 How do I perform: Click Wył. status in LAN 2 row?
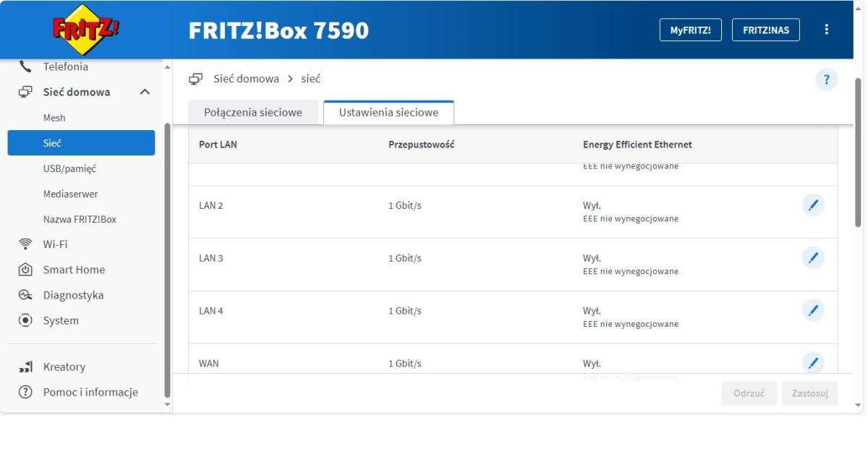tap(592, 205)
